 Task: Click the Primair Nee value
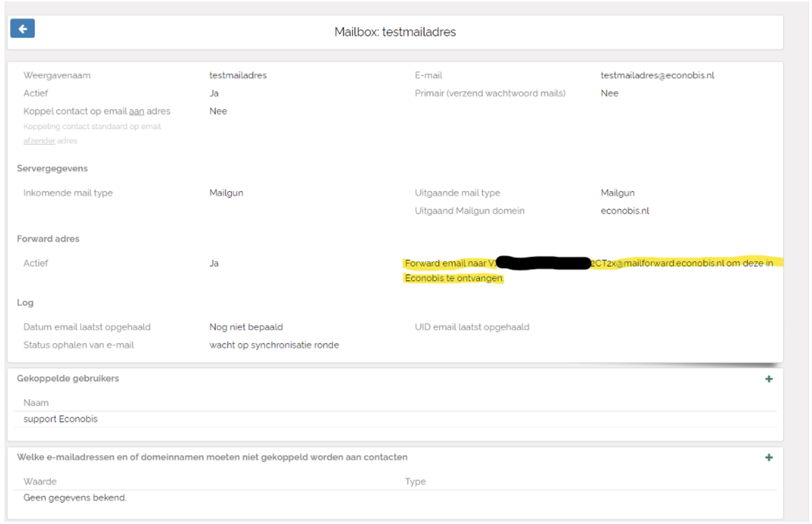point(609,93)
